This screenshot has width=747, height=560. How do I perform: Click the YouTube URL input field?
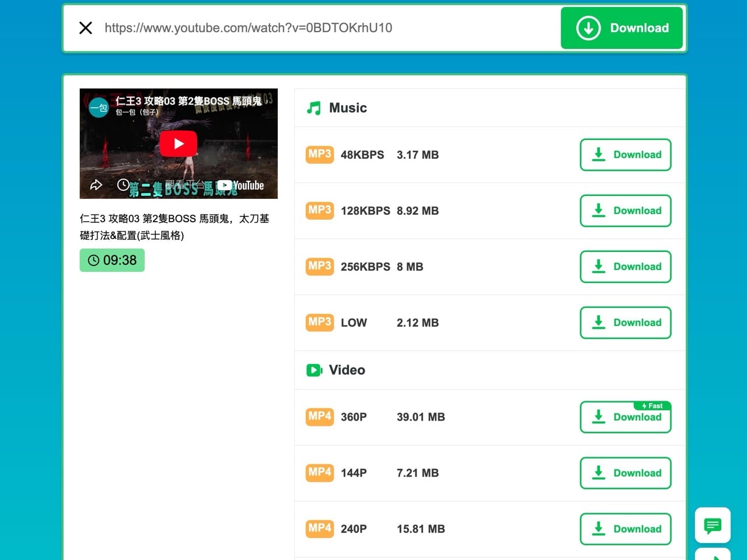click(x=327, y=28)
